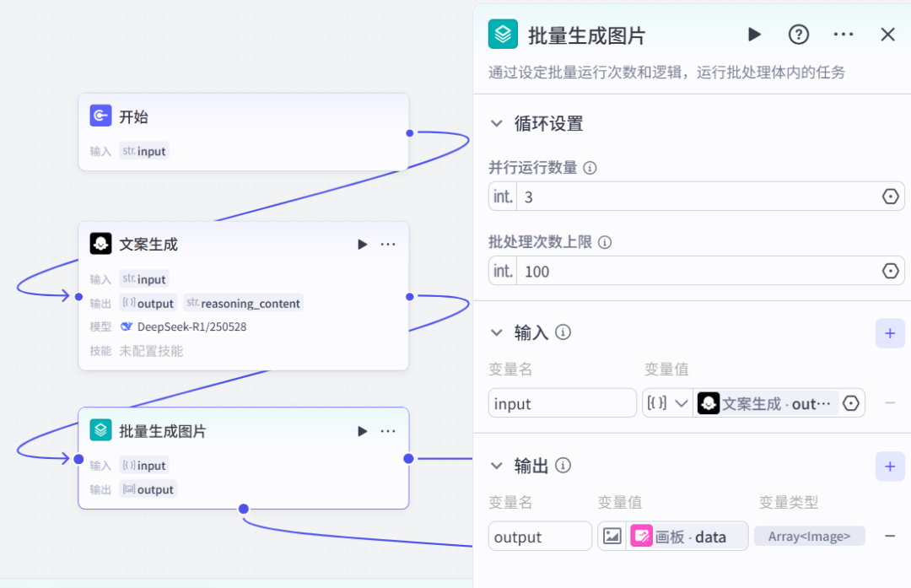Click output tag in 批量生成图片 node
Screen dimensions: 911x588
(148, 489)
